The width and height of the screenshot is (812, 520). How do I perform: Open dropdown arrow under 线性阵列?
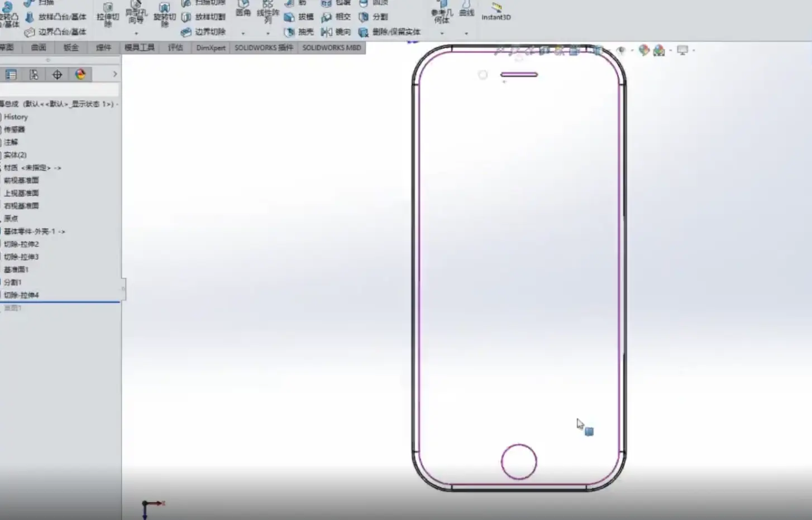(x=268, y=33)
